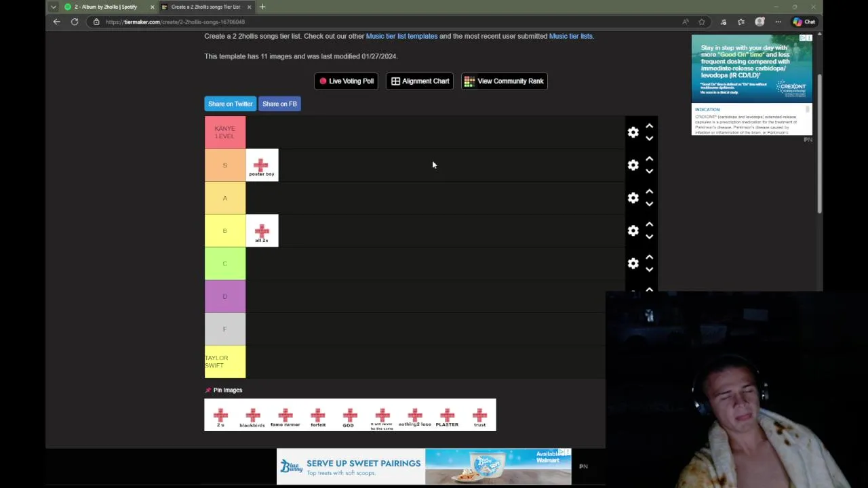The image size is (868, 488).
Task: View site information lock icon
Action: (x=96, y=22)
